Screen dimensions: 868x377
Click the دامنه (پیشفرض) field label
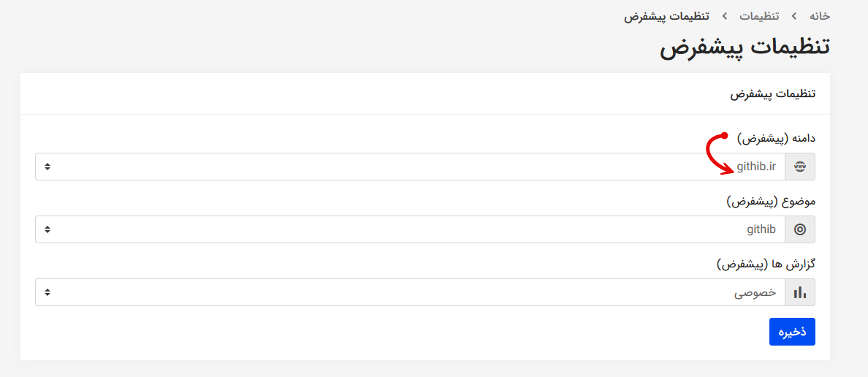(x=776, y=138)
